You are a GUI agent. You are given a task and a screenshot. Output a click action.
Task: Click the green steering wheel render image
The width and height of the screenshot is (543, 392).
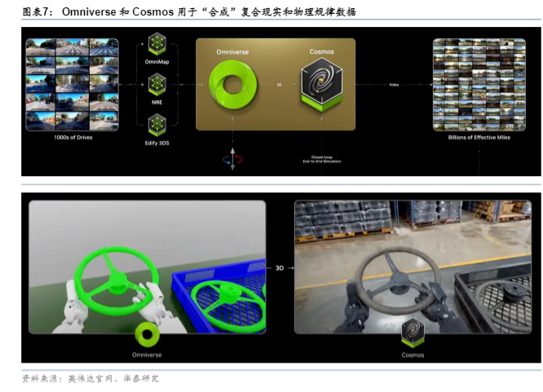[148, 266]
